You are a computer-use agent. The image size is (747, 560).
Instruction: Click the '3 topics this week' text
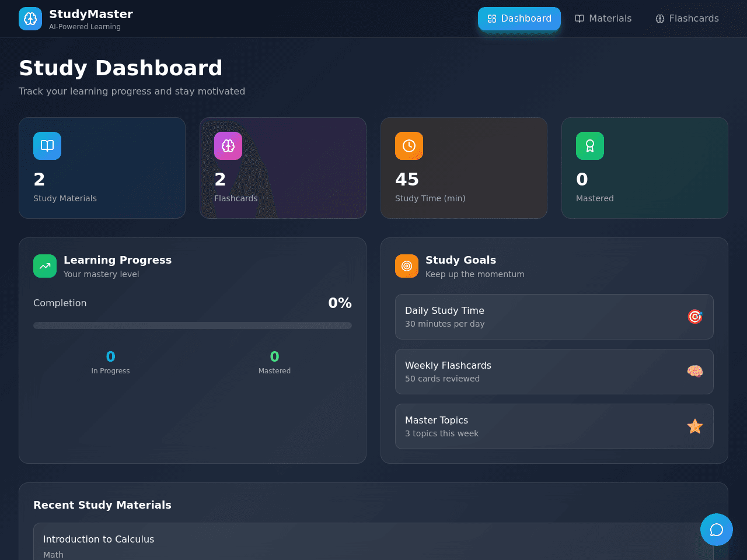[x=442, y=433]
